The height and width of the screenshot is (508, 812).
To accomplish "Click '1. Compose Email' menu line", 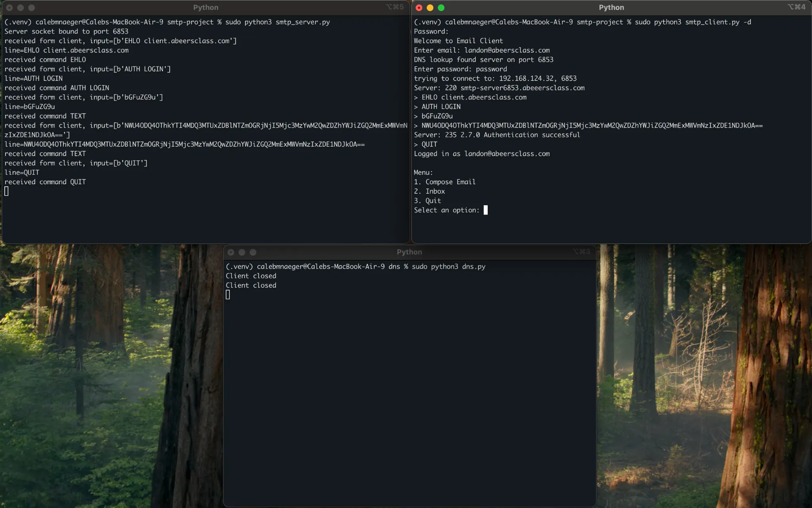I will pyautogui.click(x=445, y=182).
